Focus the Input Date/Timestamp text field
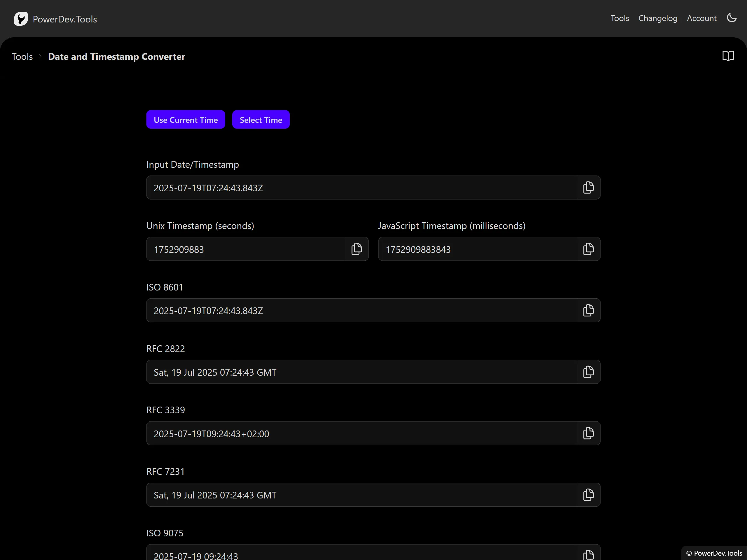 pyautogui.click(x=361, y=188)
